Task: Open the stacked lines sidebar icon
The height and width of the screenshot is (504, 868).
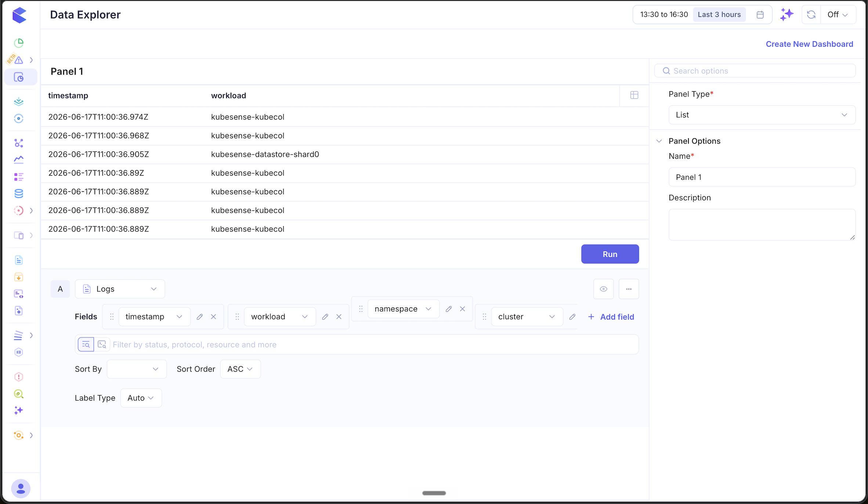Action: tap(19, 335)
